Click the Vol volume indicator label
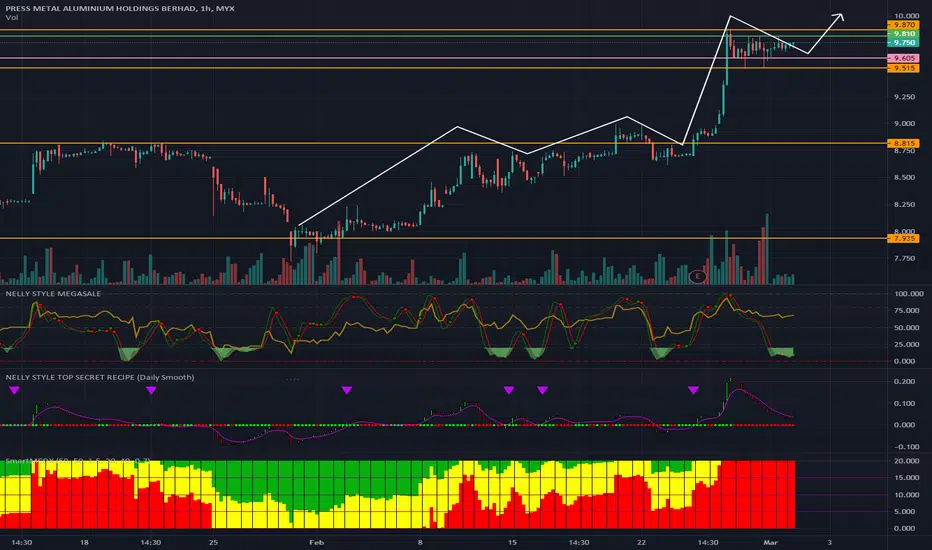 click(12, 18)
